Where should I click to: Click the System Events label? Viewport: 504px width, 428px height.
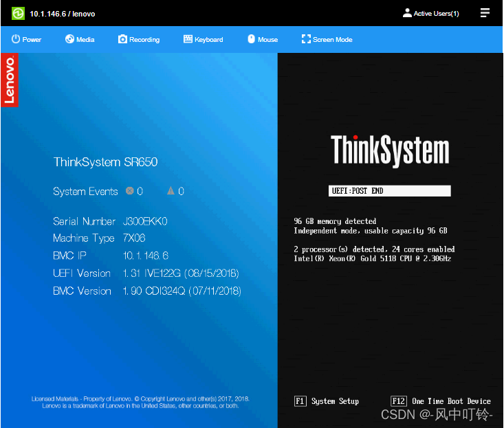[x=85, y=192]
